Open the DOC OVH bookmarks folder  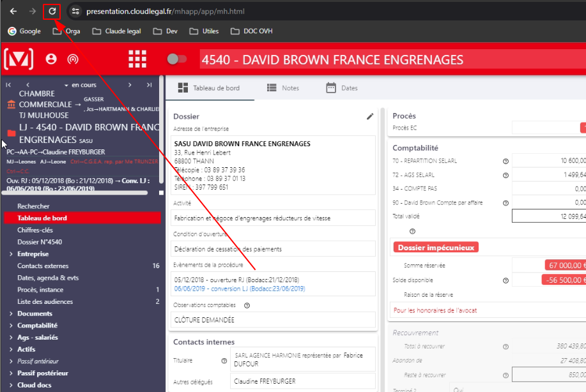[252, 31]
